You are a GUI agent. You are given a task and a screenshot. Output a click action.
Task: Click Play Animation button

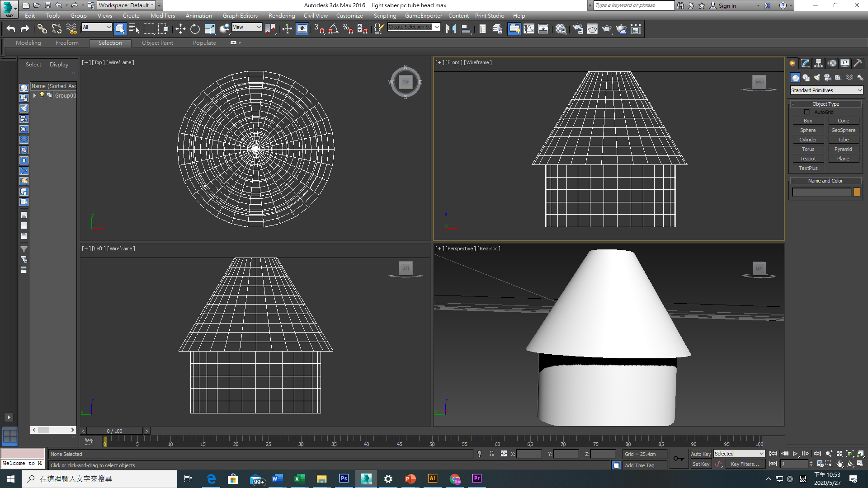coord(795,454)
